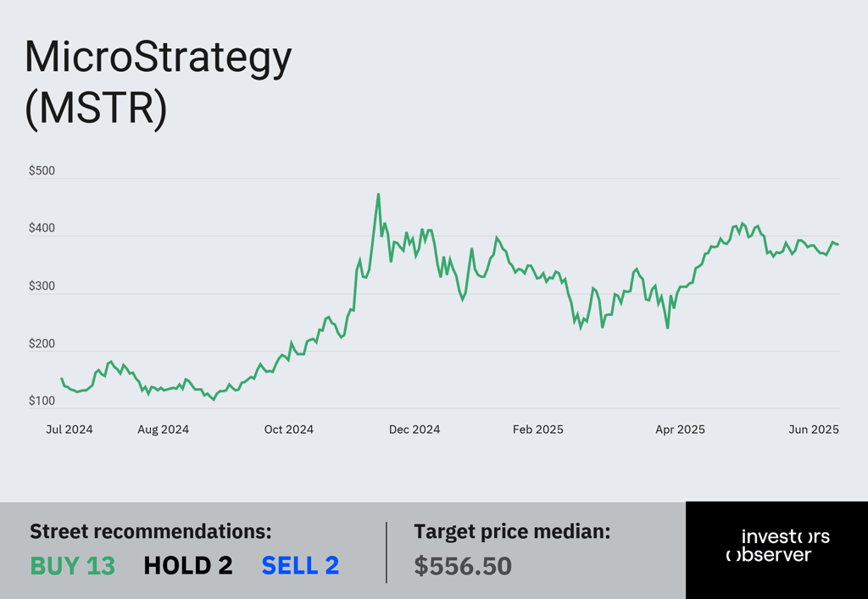The width and height of the screenshot is (868, 599).
Task: Click the MicroStrategy (MSTR) chart title
Action: [159, 84]
